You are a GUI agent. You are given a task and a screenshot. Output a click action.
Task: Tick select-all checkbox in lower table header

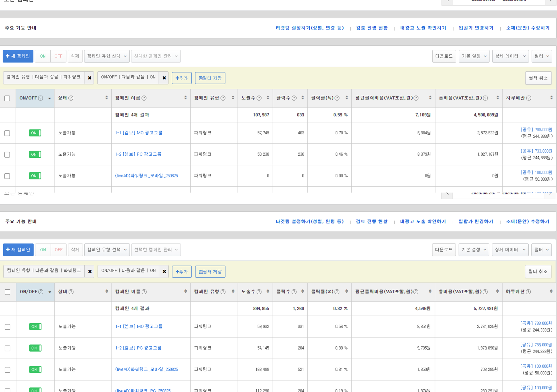[8, 292]
